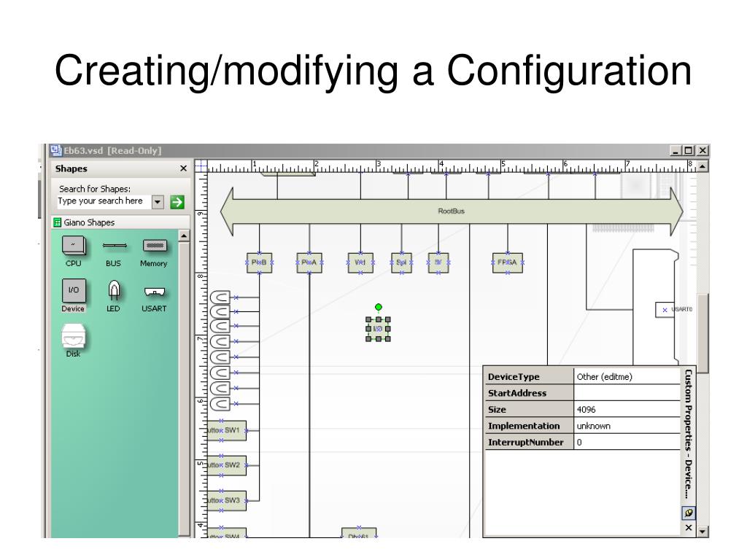This screenshot has width=747, height=560.
Task: Select the PioA block on the diagram
Action: point(309,262)
